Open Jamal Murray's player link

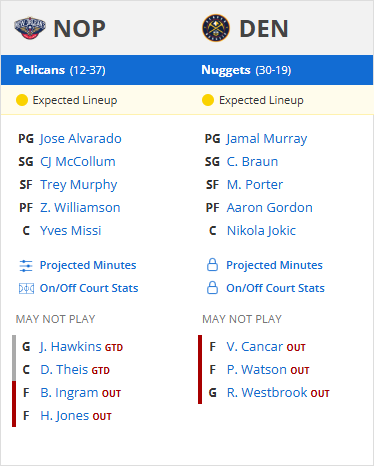[x=267, y=139]
